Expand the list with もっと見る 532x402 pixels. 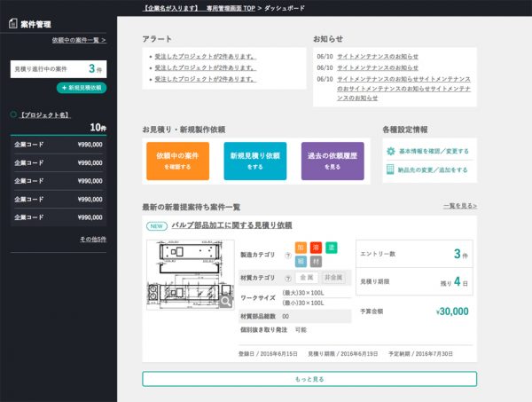309,379
